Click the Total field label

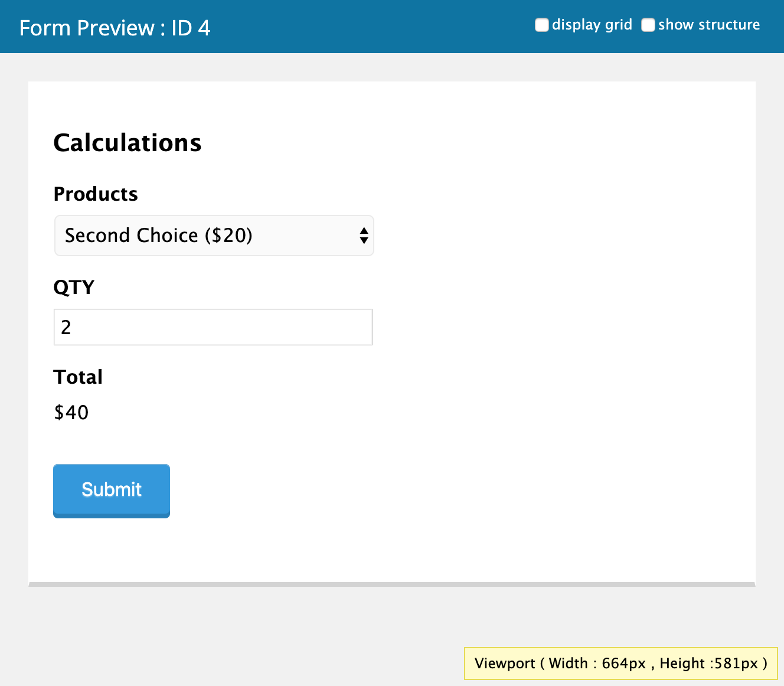[x=78, y=377]
